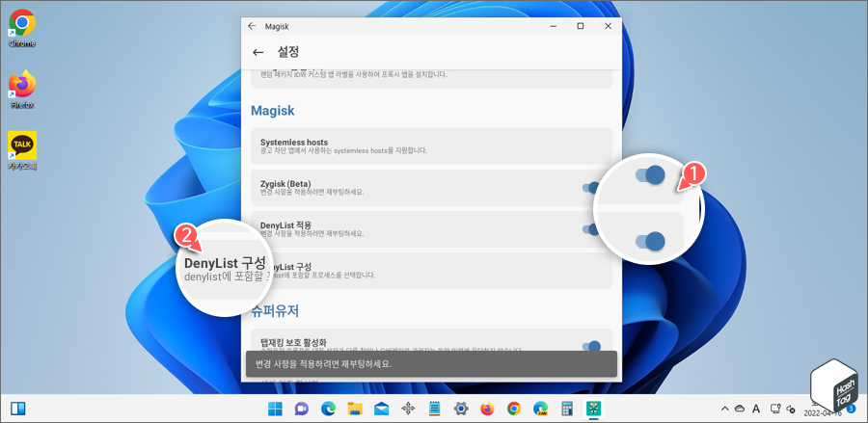
Task: Minimize the Magisk window
Action: coord(553,26)
